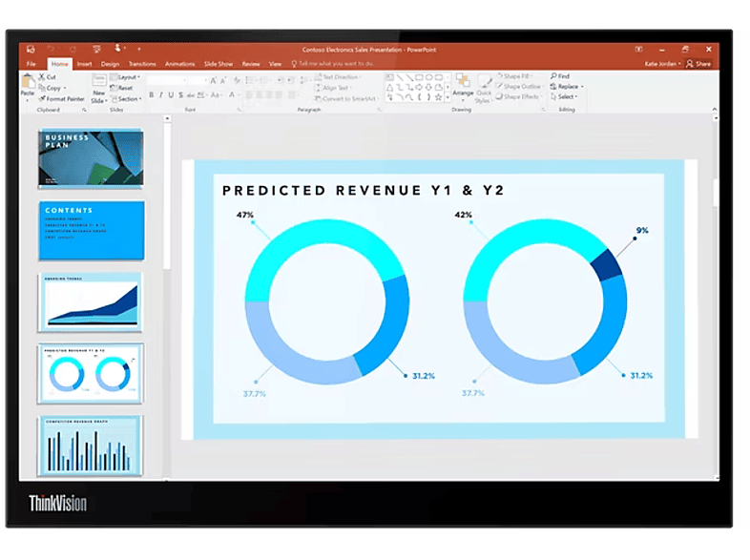
Task: Click the Paste clipboard icon
Action: tap(28, 81)
